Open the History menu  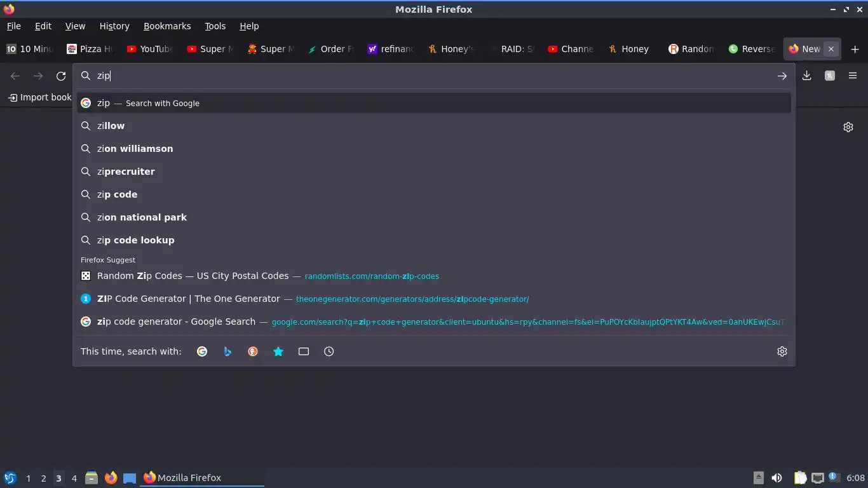coord(114,26)
